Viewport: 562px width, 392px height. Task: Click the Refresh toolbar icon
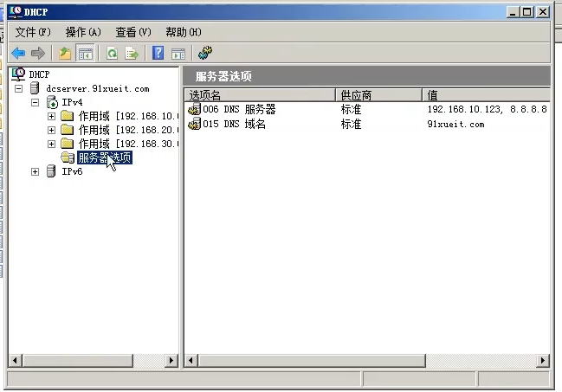click(x=112, y=54)
